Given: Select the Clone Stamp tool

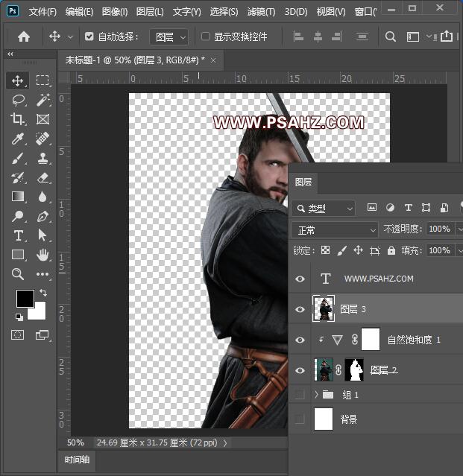Looking at the screenshot, I should (x=42, y=158).
